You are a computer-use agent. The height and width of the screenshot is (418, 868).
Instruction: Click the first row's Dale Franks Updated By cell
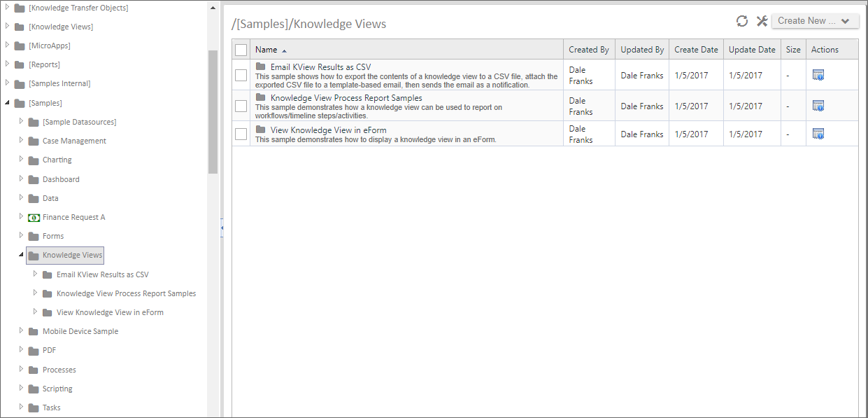tap(642, 75)
